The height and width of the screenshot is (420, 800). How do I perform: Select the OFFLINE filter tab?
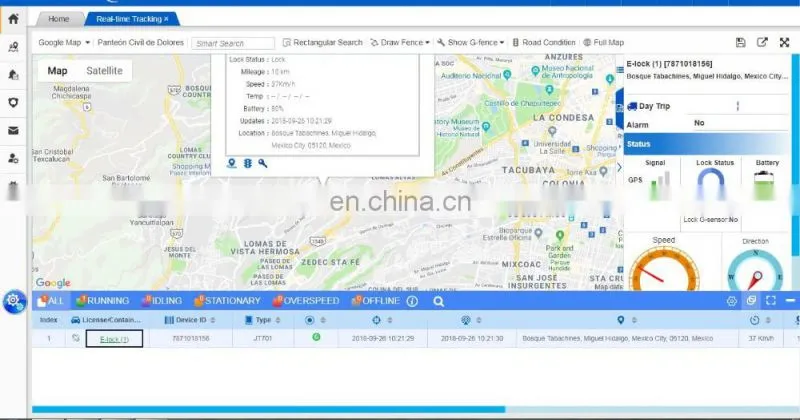(x=376, y=301)
